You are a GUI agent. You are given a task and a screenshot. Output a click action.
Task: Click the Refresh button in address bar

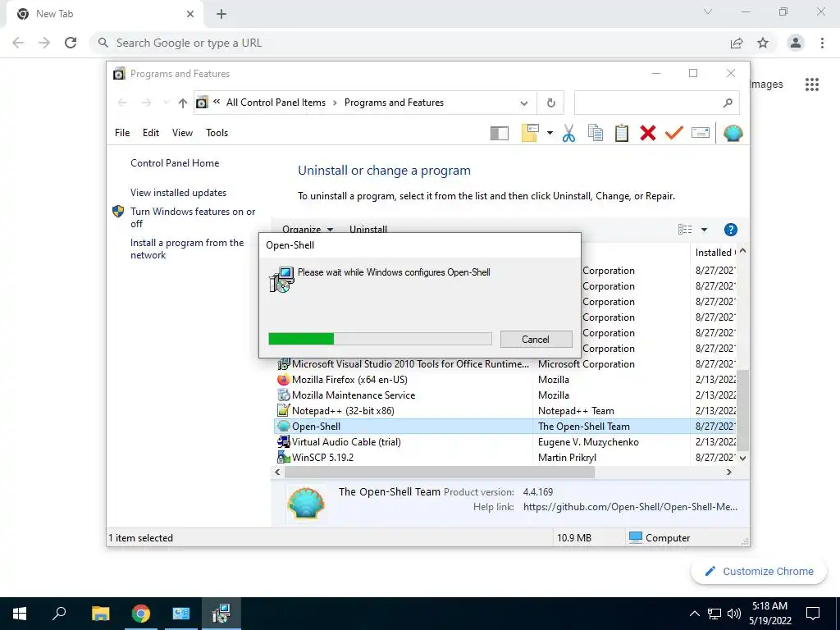click(550, 103)
